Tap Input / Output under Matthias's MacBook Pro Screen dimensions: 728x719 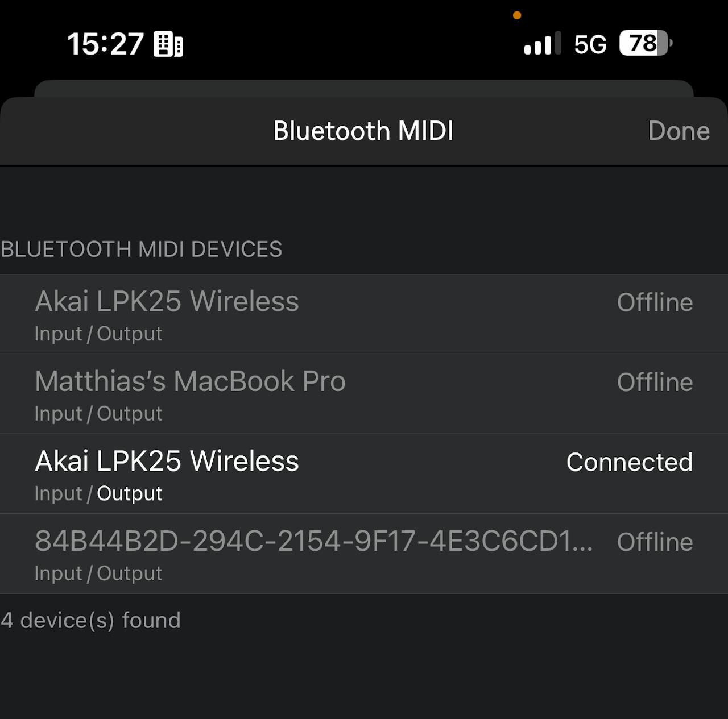[98, 414]
